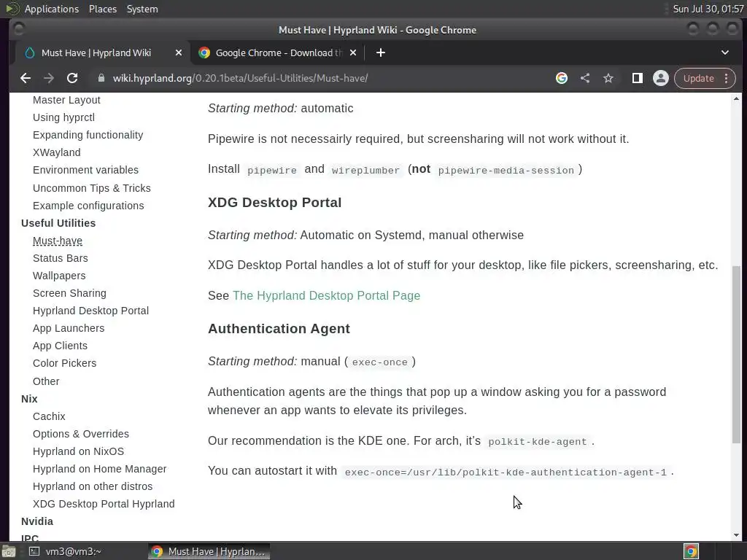Click the Nix section heading in the sidebar

pyautogui.click(x=29, y=399)
